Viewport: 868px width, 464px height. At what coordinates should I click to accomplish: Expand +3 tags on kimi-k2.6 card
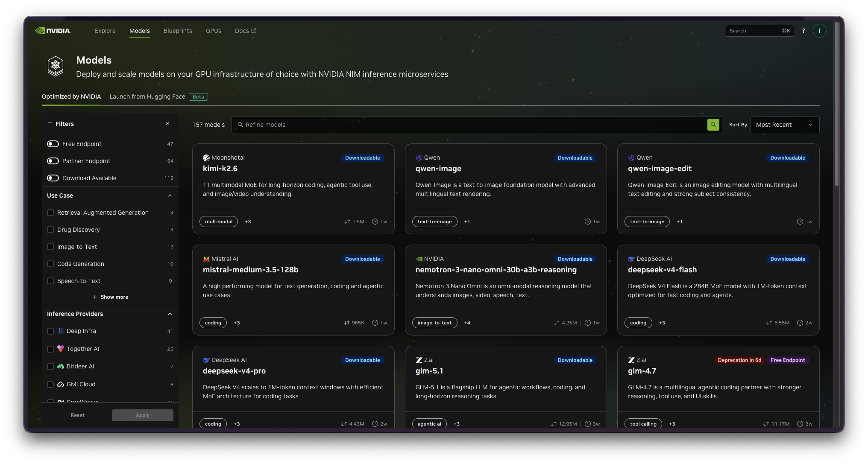pyautogui.click(x=248, y=222)
